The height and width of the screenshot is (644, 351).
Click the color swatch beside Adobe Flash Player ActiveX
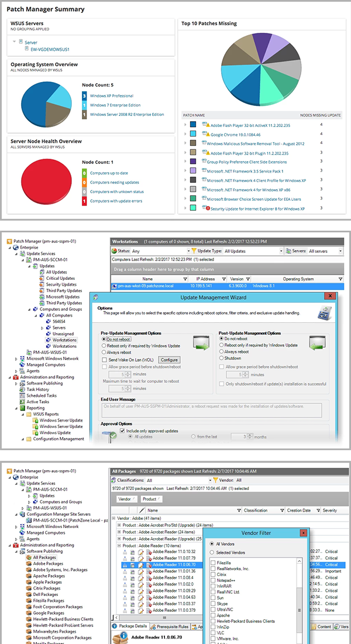coord(193,125)
